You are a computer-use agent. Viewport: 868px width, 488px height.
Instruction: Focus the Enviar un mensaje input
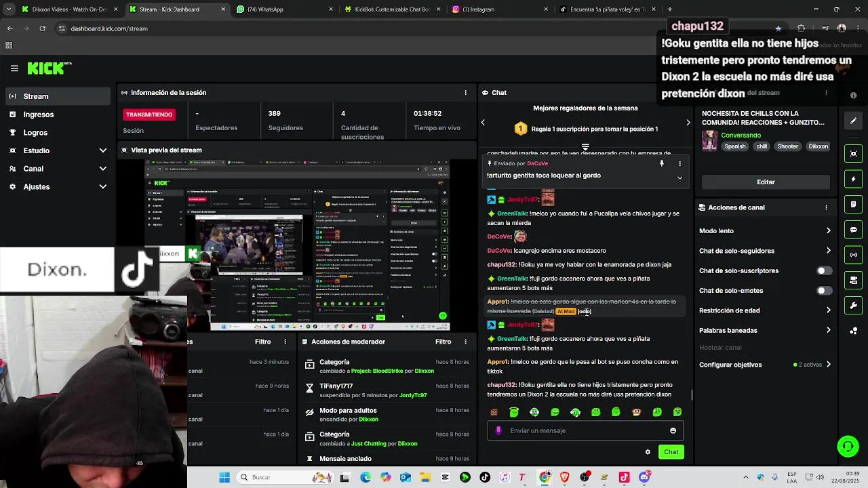(585, 430)
